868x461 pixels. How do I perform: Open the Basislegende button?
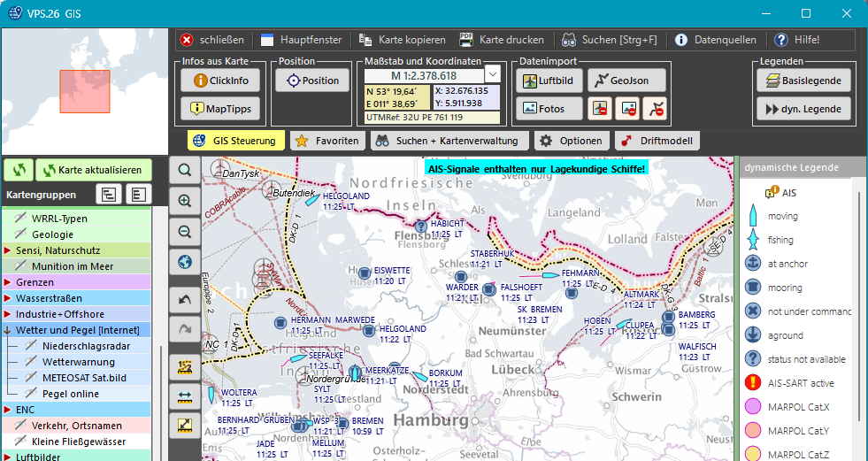803,81
